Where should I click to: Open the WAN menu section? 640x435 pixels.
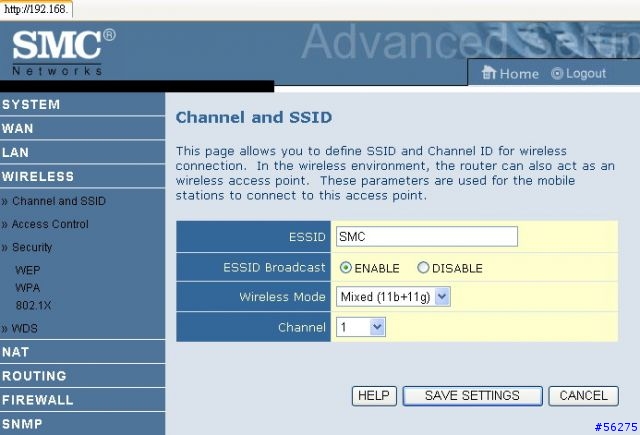[x=82, y=129]
